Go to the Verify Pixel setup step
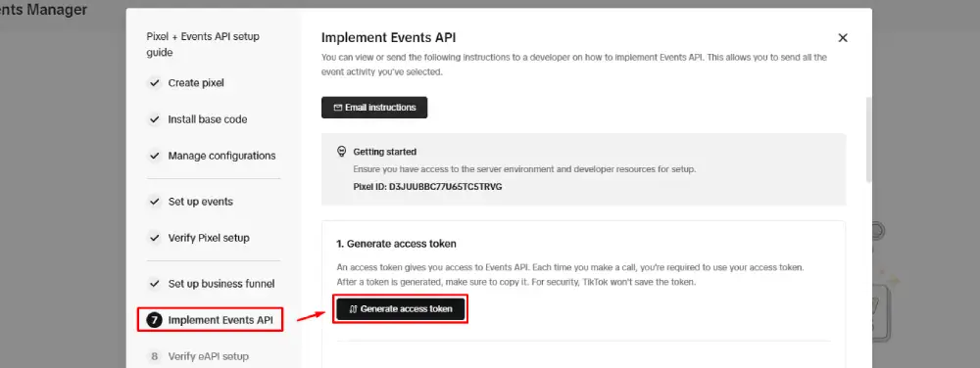The width and height of the screenshot is (980, 368). pyautogui.click(x=209, y=238)
